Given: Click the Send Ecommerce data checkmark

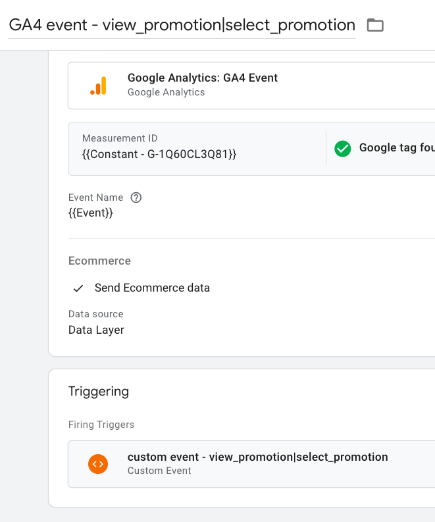Looking at the screenshot, I should point(78,288).
